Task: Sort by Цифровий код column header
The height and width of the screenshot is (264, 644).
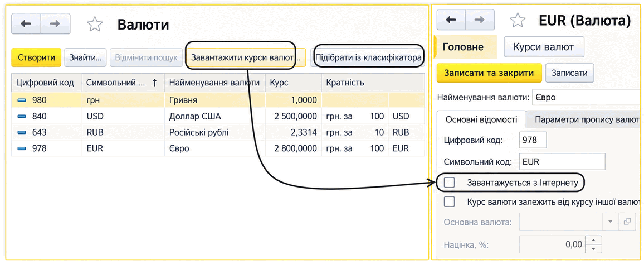Action: click(46, 83)
